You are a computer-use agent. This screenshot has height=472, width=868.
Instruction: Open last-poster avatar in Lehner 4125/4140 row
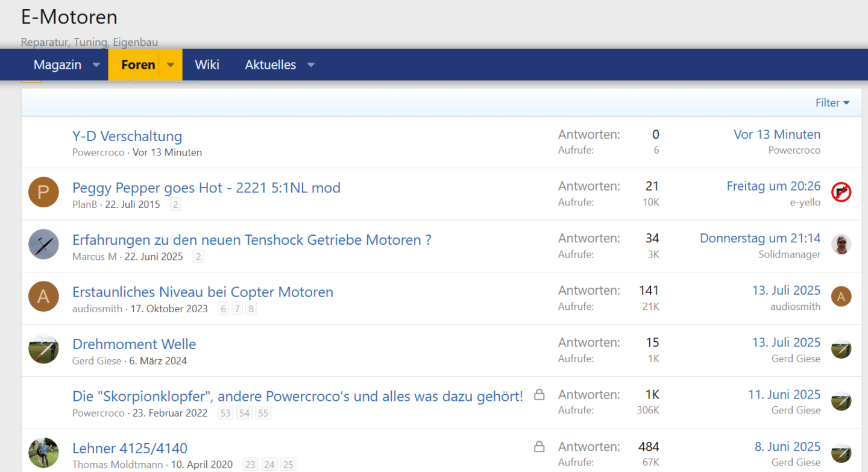coord(841,453)
